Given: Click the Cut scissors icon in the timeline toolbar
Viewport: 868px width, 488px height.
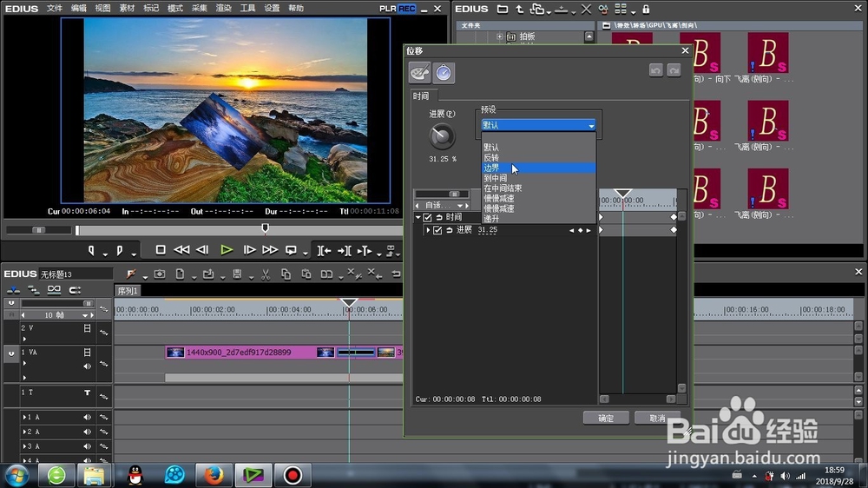Looking at the screenshot, I should click(x=264, y=274).
